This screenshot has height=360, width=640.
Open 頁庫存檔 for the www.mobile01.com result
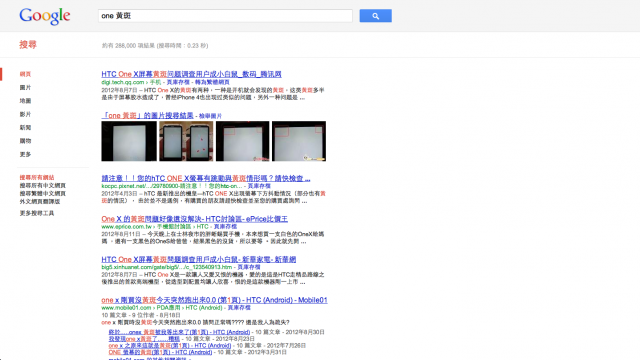click(x=239, y=308)
